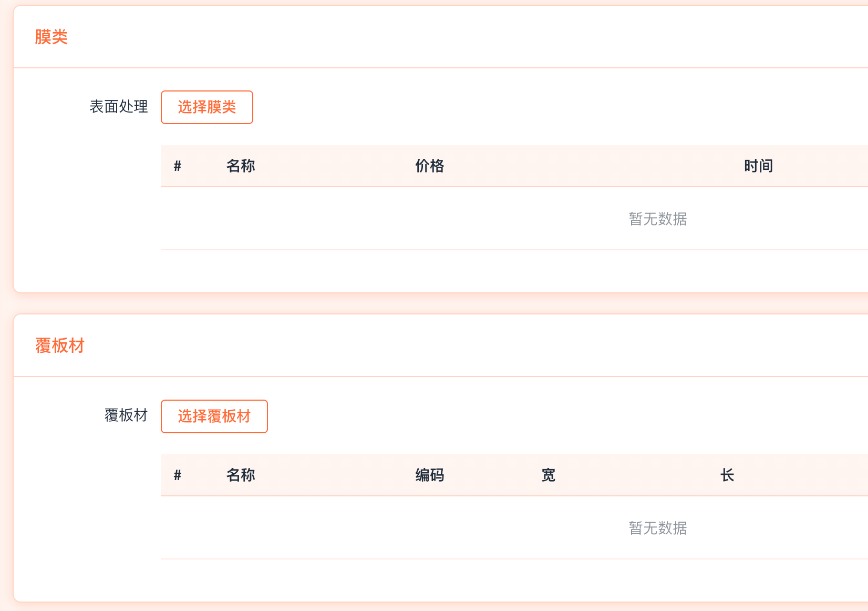Select the 价格 column header
The height and width of the screenshot is (611, 868).
click(x=429, y=166)
